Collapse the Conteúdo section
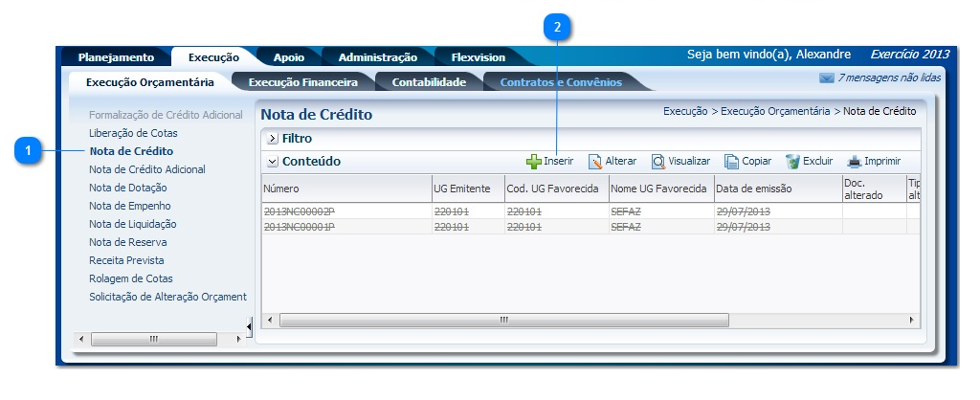Screen dimensions: 980x400 coord(273,162)
